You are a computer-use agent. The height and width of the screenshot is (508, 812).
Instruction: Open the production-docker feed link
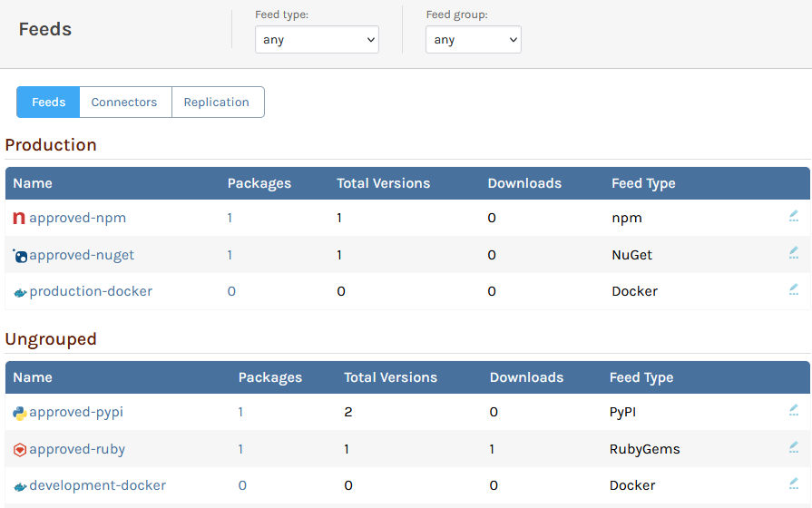[91, 291]
